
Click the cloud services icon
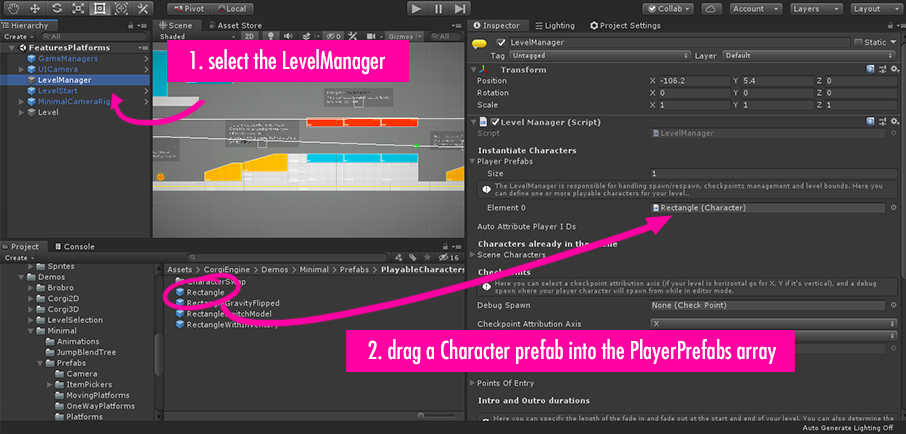pyautogui.click(x=711, y=8)
